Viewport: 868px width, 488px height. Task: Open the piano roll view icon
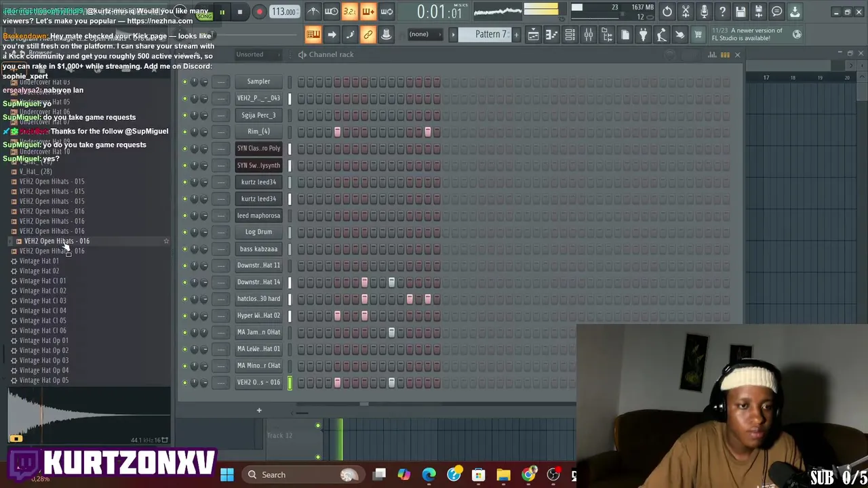point(552,35)
